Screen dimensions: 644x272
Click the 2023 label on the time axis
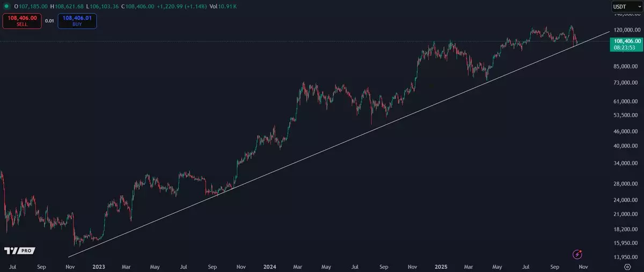click(x=98, y=266)
